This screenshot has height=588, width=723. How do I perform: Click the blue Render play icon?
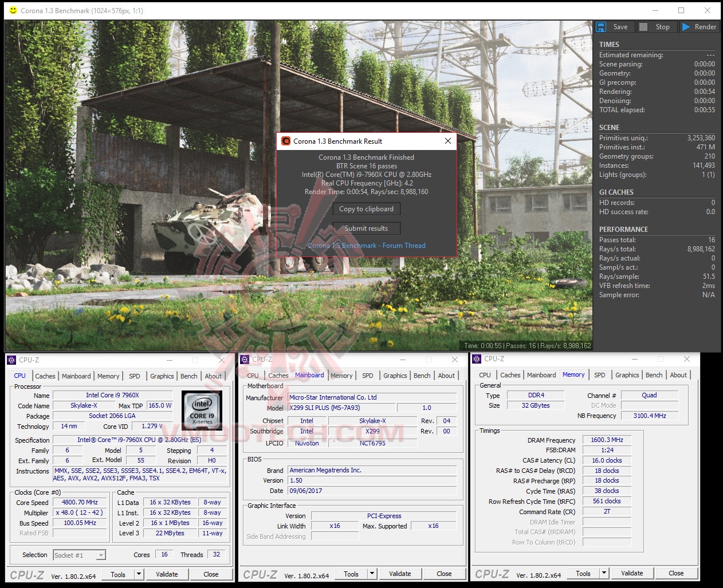[686, 27]
